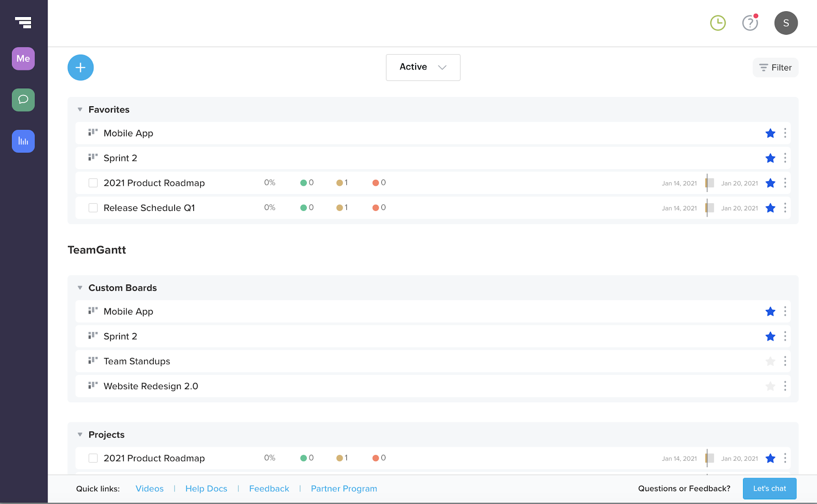Open the blue reports chart sidebar icon
This screenshot has width=817, height=504.
pyautogui.click(x=23, y=141)
